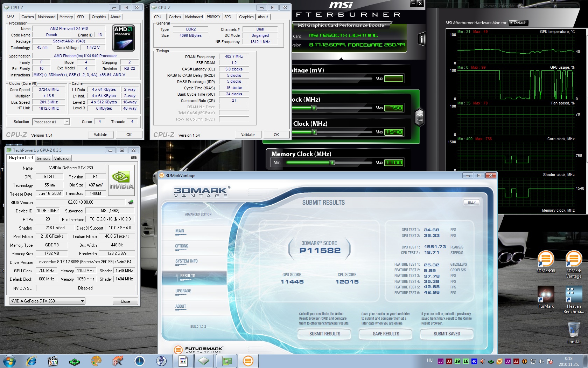Screen dimensions: 588x368
Task: Launch Media Player Classic from the taskbar
Action: [53, 361]
